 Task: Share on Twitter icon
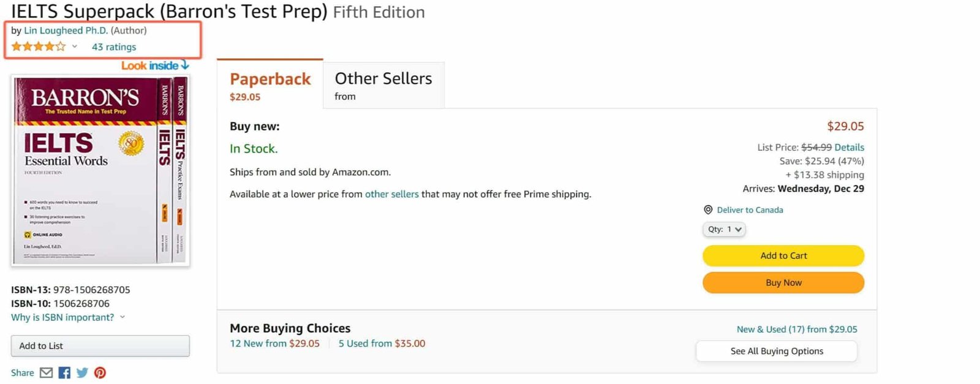click(82, 372)
